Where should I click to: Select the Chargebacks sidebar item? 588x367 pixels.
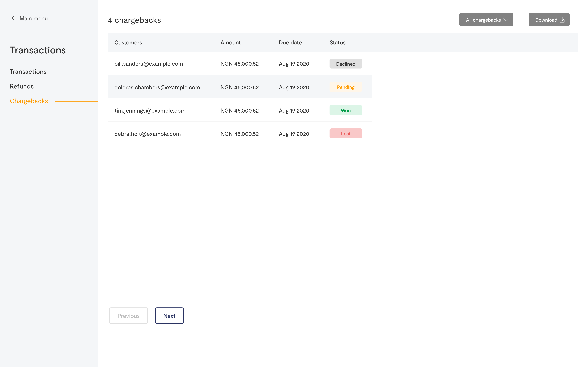click(x=29, y=101)
